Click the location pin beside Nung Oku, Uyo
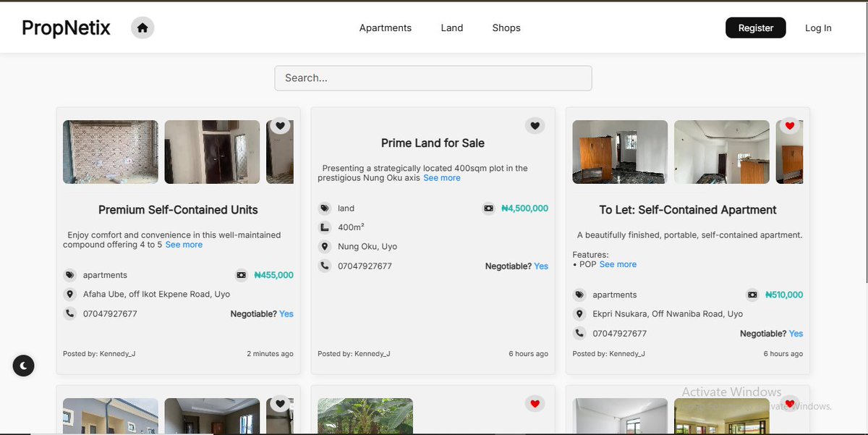868x435 pixels. (325, 247)
